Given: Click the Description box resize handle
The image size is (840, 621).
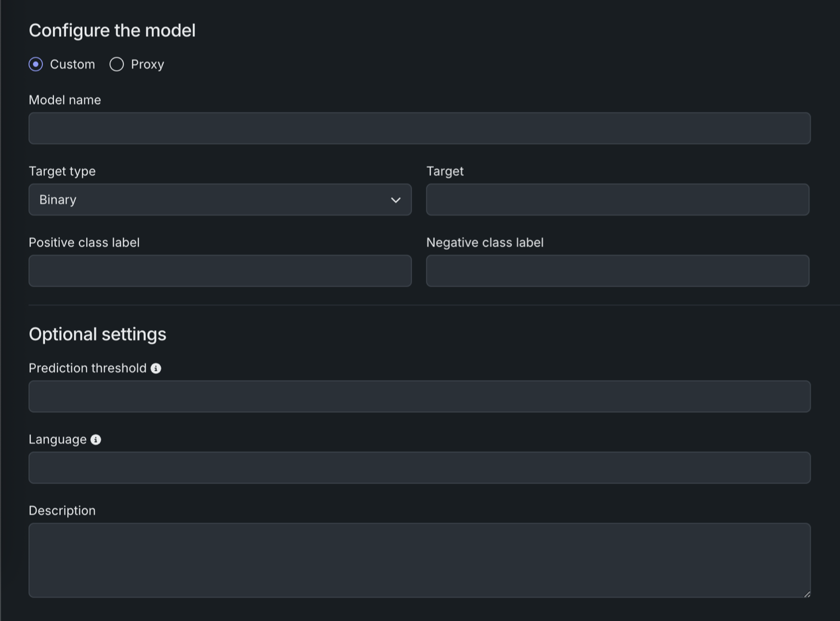Looking at the screenshot, I should (x=807, y=593).
